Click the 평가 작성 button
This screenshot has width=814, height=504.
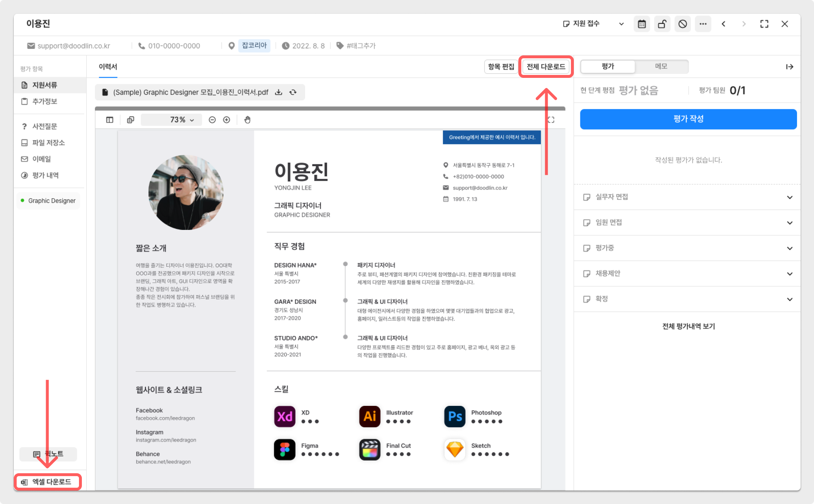point(688,119)
